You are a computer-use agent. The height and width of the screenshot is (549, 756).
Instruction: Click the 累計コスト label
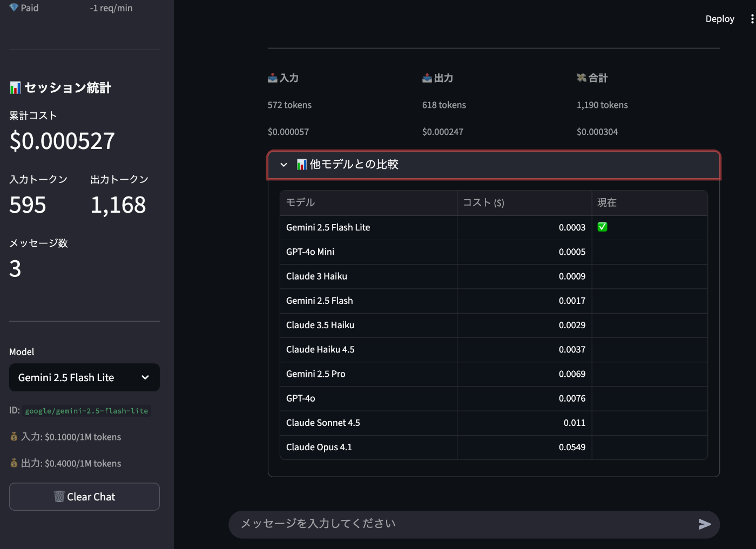coord(33,116)
